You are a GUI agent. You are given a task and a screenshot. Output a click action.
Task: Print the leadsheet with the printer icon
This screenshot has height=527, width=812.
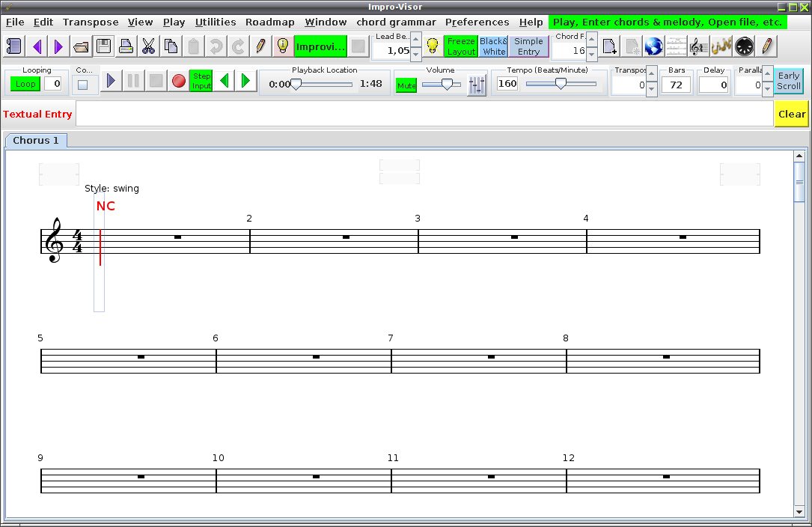126,46
